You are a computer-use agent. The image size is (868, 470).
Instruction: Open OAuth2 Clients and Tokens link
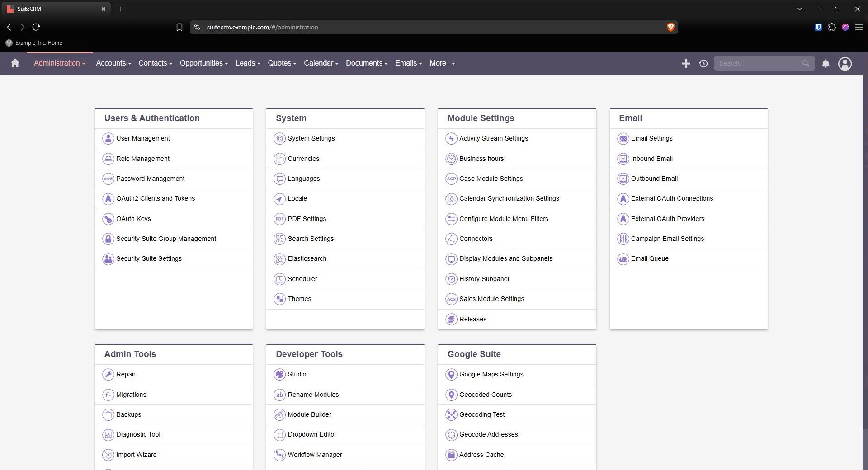[x=156, y=199]
